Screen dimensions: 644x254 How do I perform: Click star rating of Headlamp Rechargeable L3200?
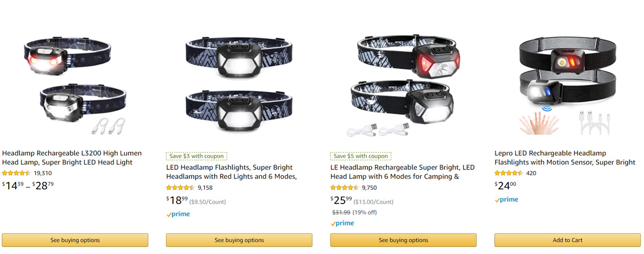tap(16, 173)
